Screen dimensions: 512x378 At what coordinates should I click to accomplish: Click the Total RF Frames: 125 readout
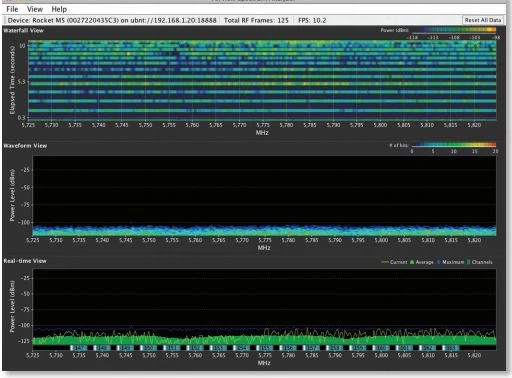click(256, 20)
